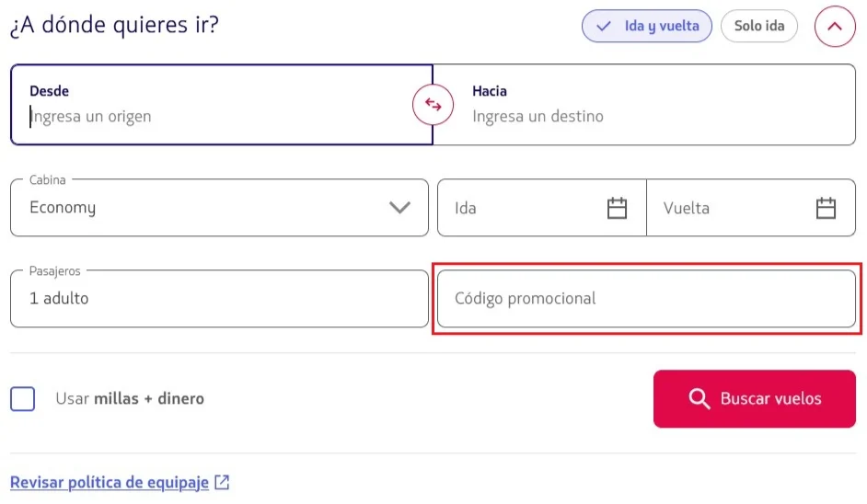Expand the Cabina dropdown chevron
This screenshot has height=504, width=867.
(x=399, y=208)
